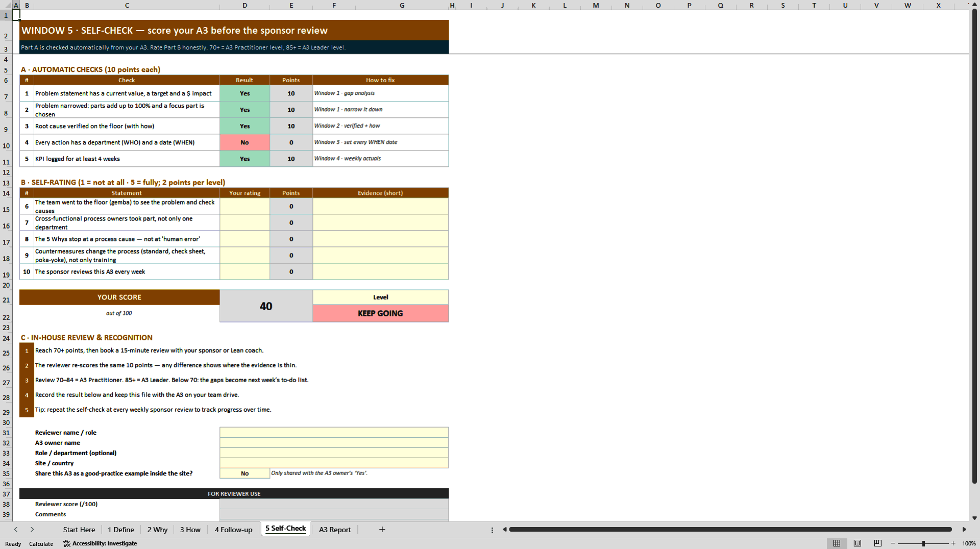Click the KEEP GOING level cell
Image resolution: width=980 pixels, height=549 pixels.
(380, 313)
